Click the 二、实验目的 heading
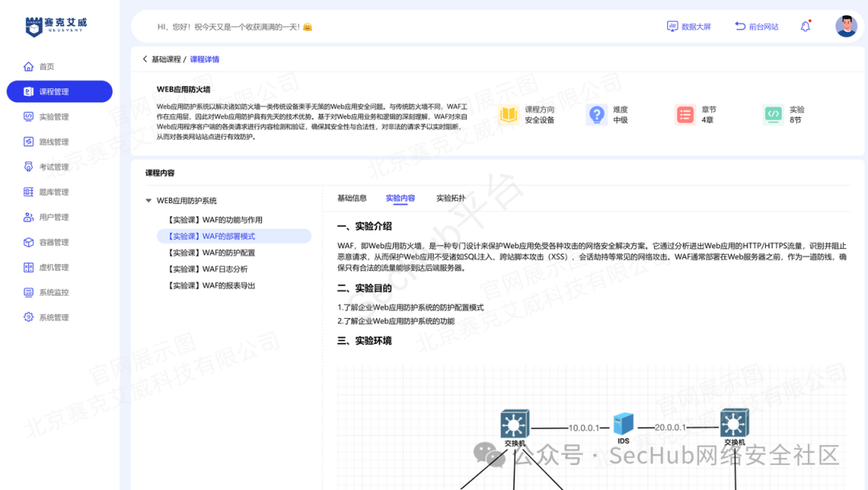The width and height of the screenshot is (868, 490). tap(364, 288)
